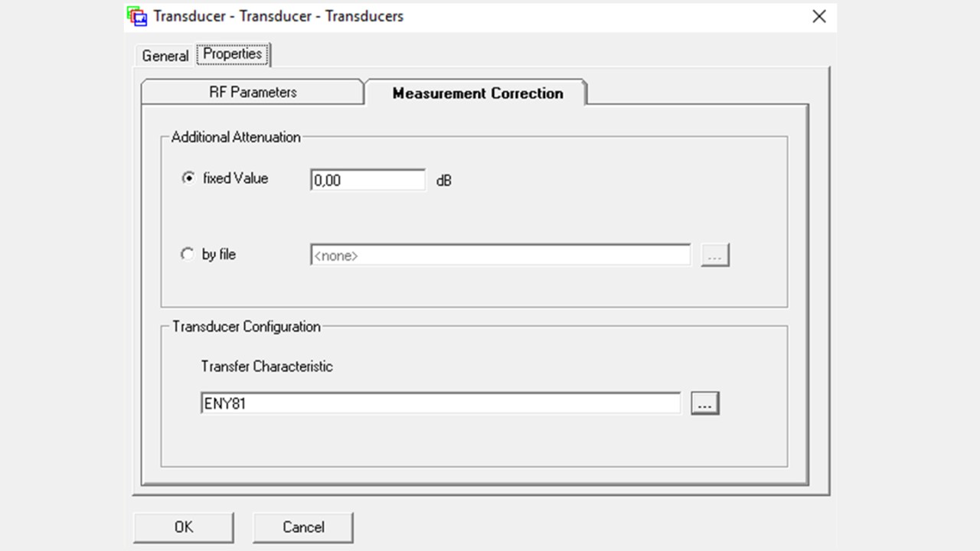Confirm with the OK button
980x551 pixels.
tap(184, 527)
